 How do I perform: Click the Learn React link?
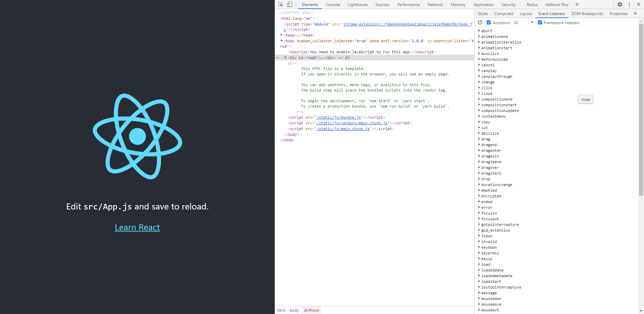[x=138, y=227]
